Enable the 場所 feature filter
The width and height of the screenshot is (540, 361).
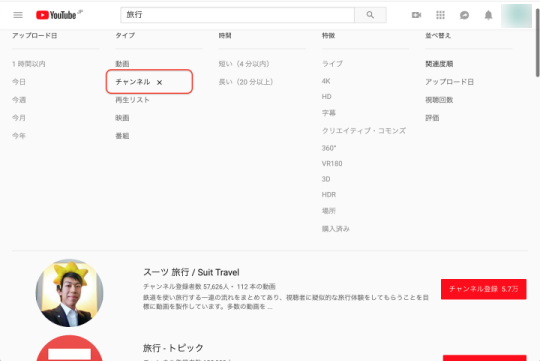pyautogui.click(x=329, y=211)
